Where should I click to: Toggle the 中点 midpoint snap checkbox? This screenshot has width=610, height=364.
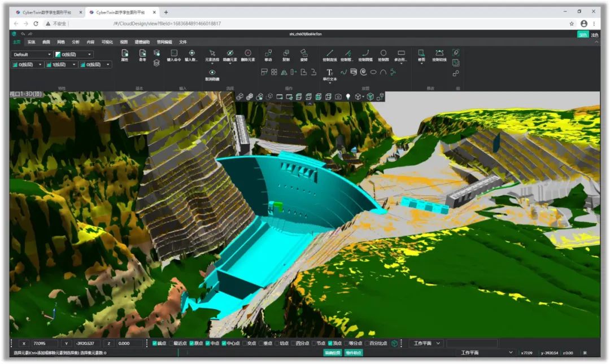[x=208, y=343]
